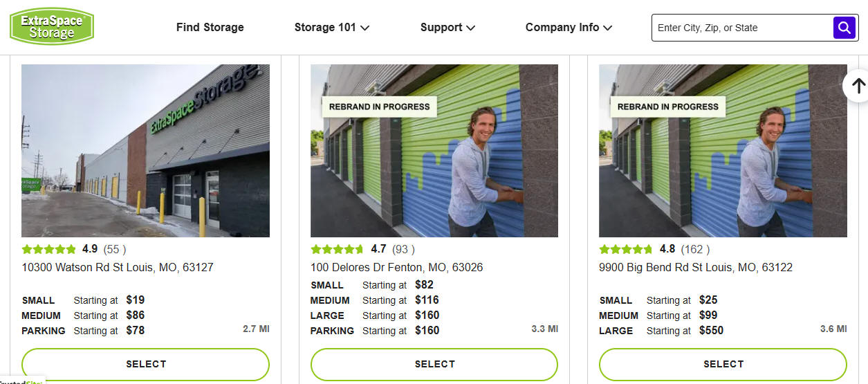This screenshot has height=384, width=868.
Task: Click star rating of Big Bend Rd facility
Action: coord(626,249)
